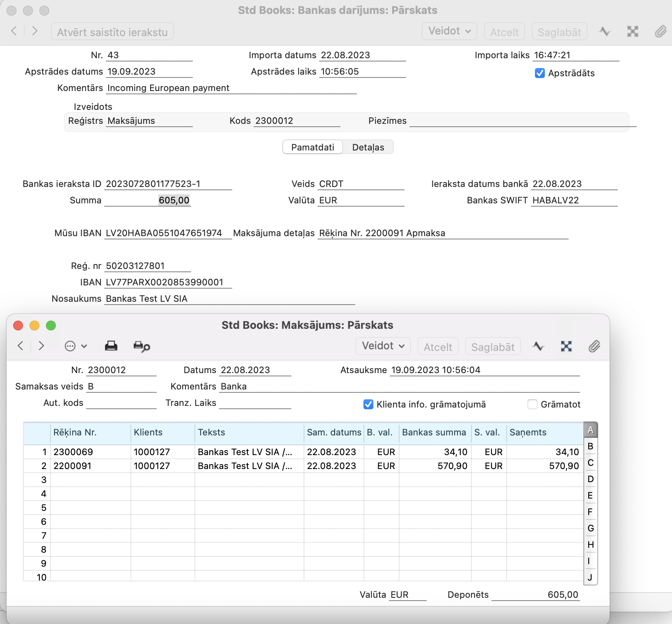Open the Veidot dropdown in Bankas darījums window

449,32
